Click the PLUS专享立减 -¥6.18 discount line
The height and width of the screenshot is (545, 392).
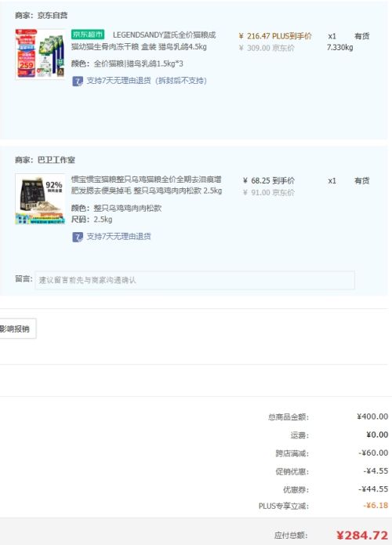click(x=323, y=506)
